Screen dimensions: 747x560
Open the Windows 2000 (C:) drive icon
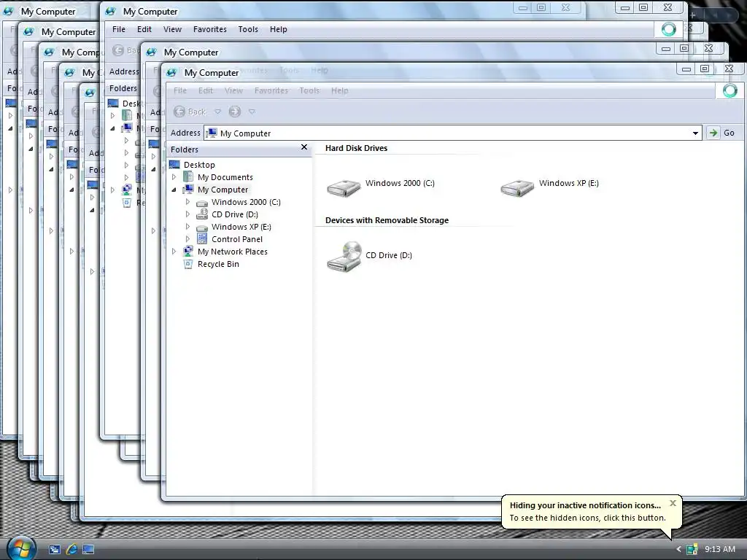tap(344, 187)
